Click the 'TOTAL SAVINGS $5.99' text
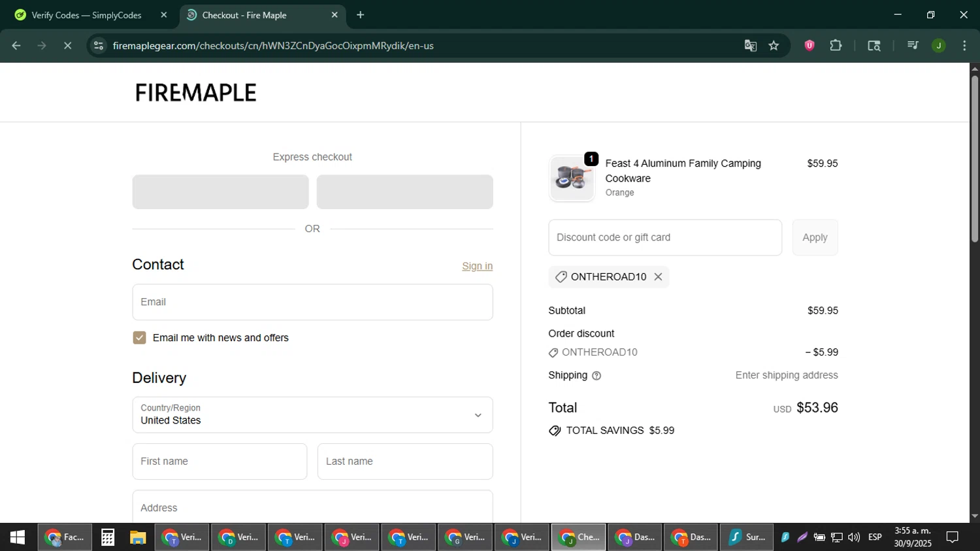The height and width of the screenshot is (551, 980). (620, 431)
